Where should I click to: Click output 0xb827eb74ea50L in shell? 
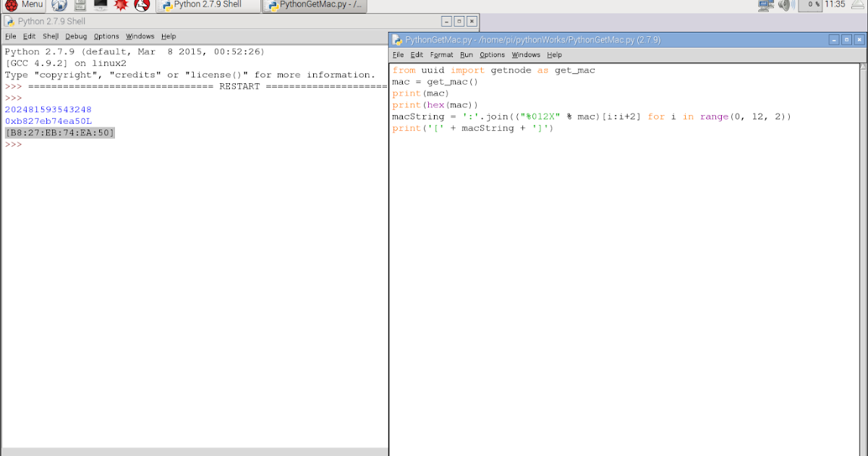pos(48,122)
